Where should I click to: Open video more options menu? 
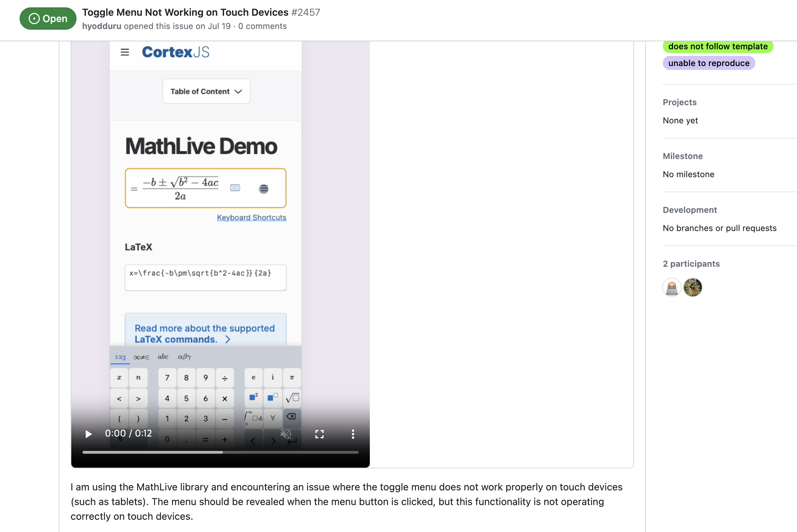[x=353, y=434]
